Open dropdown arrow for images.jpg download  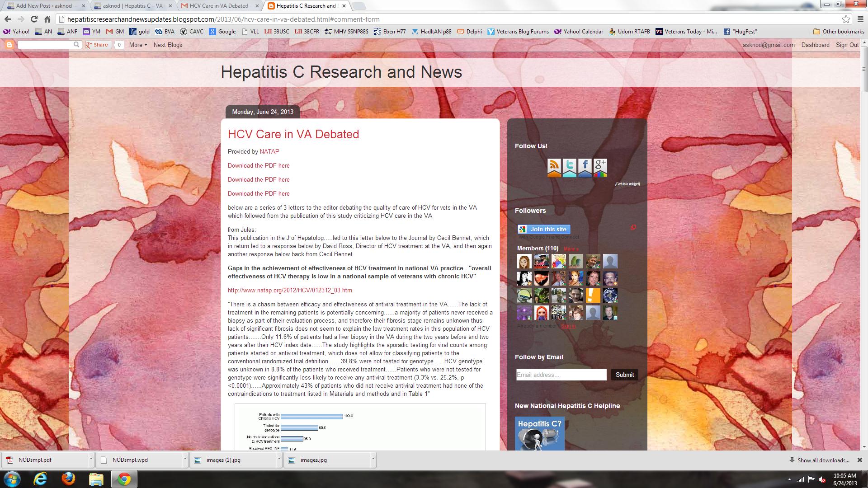click(373, 460)
